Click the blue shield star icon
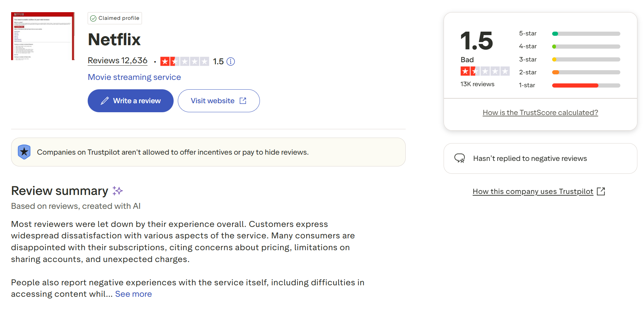 [24, 152]
